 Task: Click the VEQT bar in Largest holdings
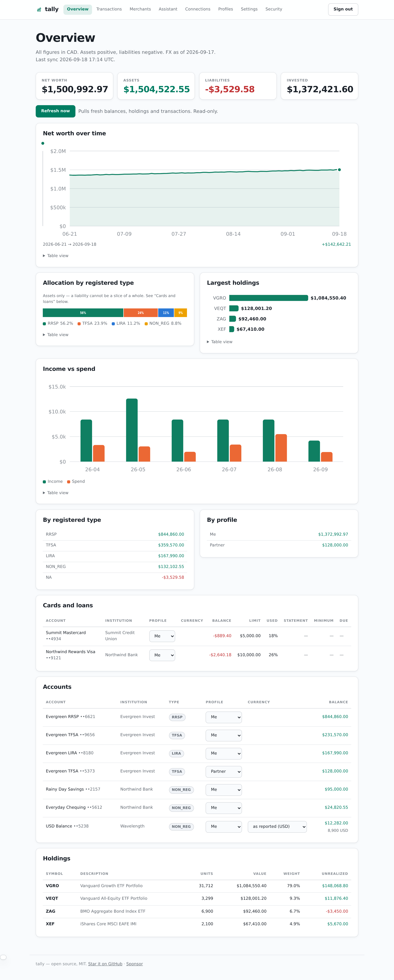(x=234, y=309)
